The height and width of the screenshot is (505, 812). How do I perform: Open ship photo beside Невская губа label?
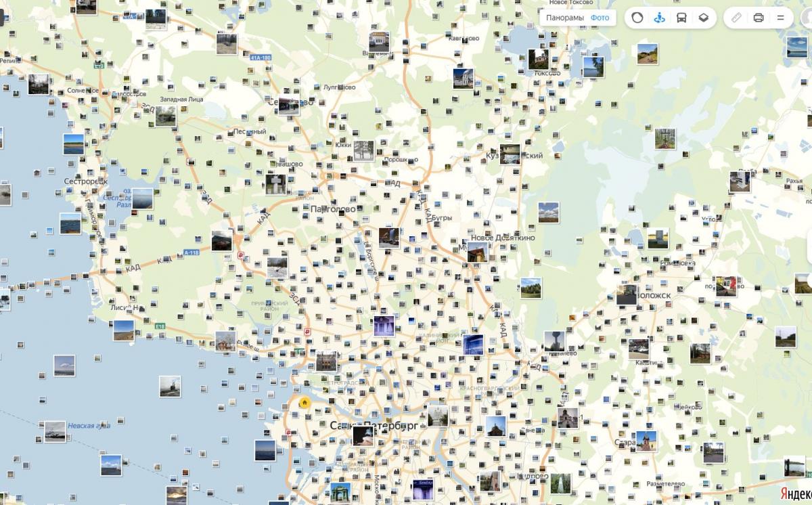coord(55,431)
